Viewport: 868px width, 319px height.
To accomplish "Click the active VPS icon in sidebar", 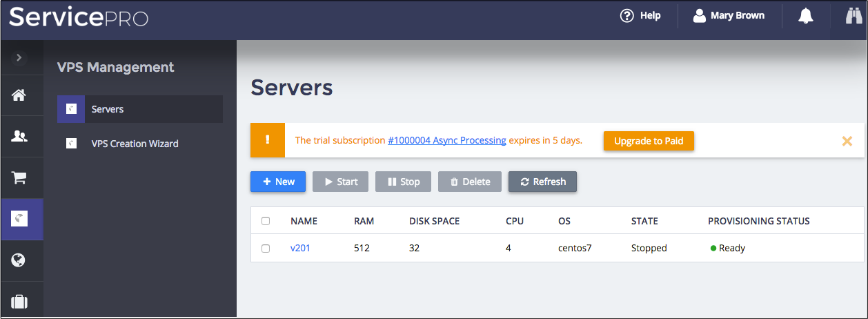I will [x=19, y=219].
